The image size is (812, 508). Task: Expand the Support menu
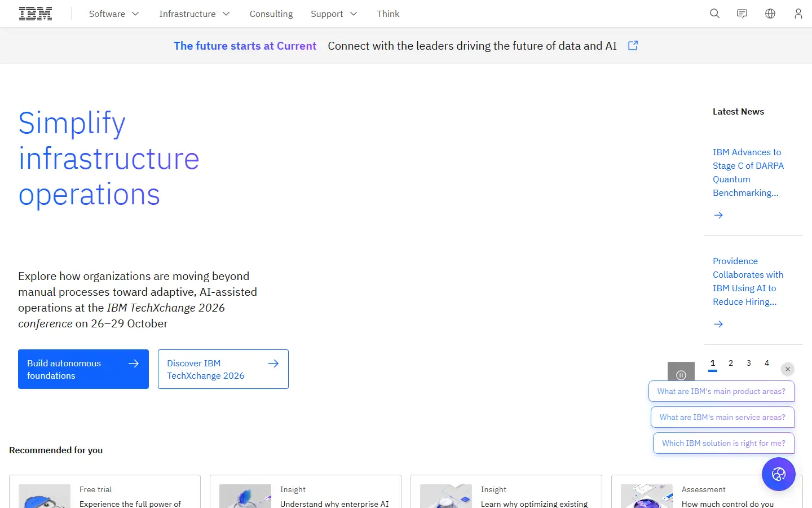coord(334,14)
